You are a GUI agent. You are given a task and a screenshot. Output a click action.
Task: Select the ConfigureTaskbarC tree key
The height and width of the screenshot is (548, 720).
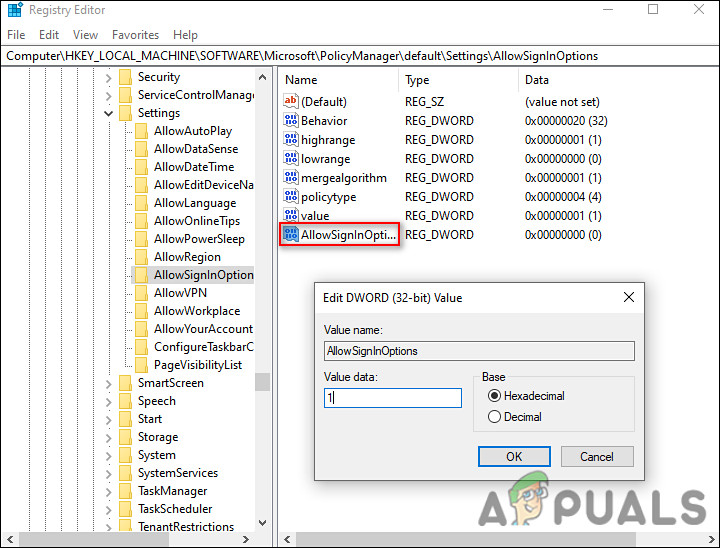(x=203, y=347)
